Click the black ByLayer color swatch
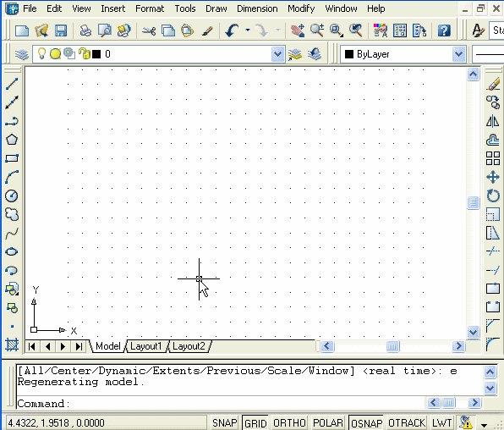This screenshot has height=430, width=504. tap(349, 54)
